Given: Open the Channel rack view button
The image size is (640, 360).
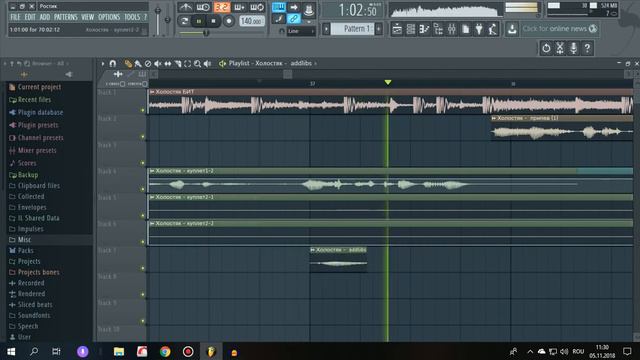Looking at the screenshot, I should pyautogui.click(x=411, y=29).
